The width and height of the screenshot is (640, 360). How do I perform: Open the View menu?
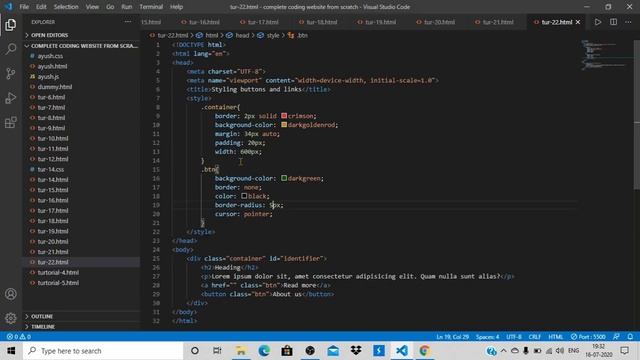pos(92,7)
